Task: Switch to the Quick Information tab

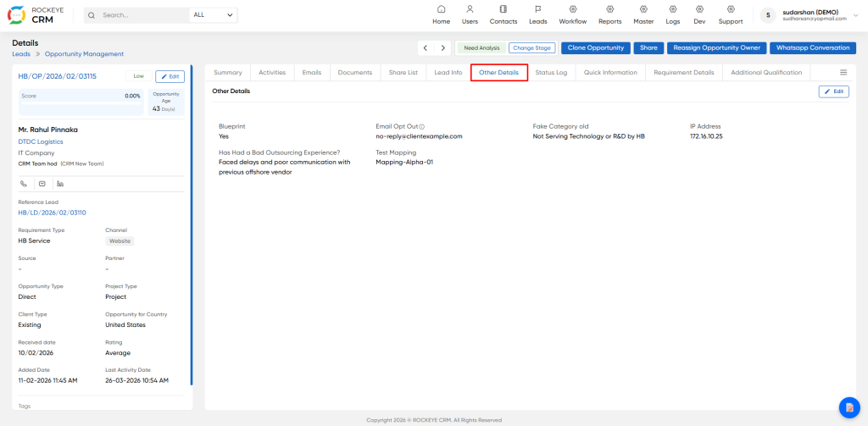Action: tap(610, 73)
